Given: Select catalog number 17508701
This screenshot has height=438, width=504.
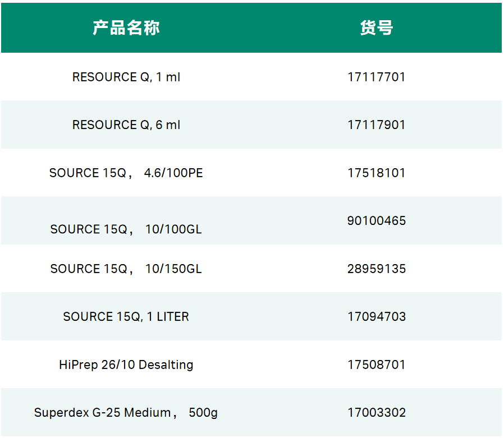Looking at the screenshot, I should tap(375, 365).
